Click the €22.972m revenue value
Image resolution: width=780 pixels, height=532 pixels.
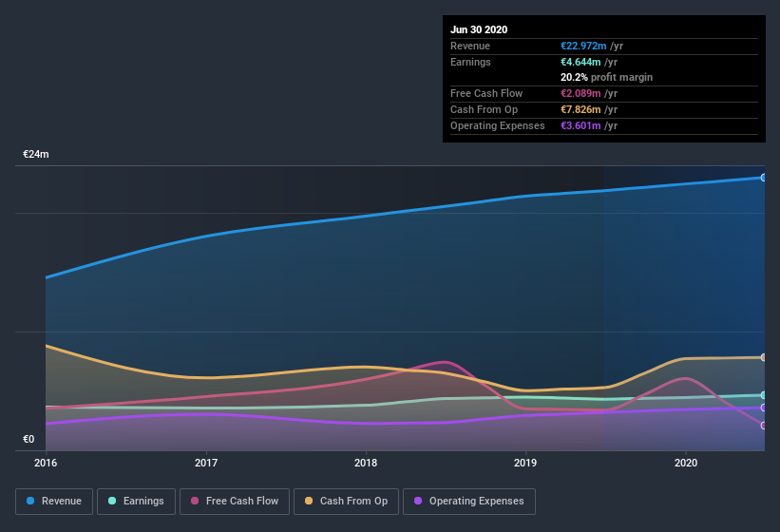(583, 46)
